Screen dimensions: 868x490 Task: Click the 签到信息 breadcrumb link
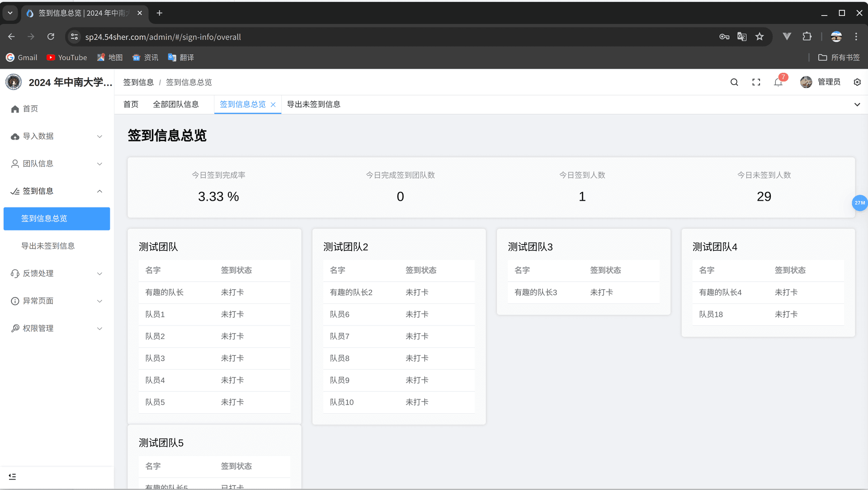pyautogui.click(x=139, y=82)
